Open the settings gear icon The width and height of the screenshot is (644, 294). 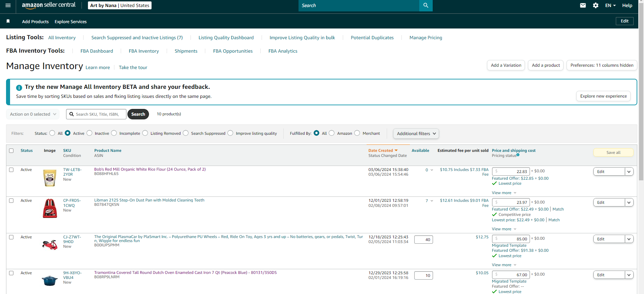point(596,5)
